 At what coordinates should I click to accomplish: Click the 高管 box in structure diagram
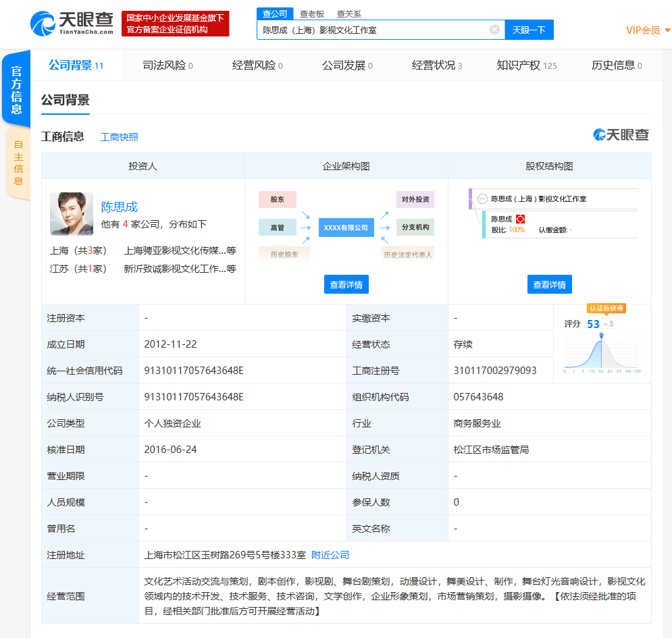(x=278, y=228)
